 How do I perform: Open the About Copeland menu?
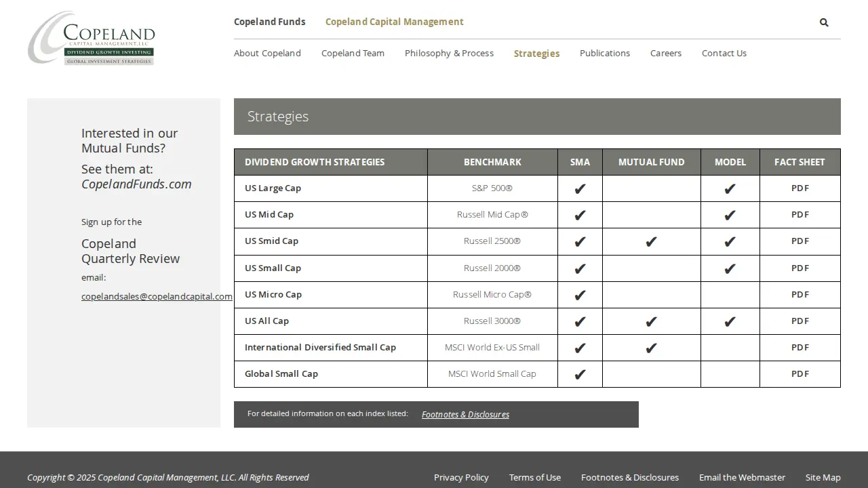[267, 53]
